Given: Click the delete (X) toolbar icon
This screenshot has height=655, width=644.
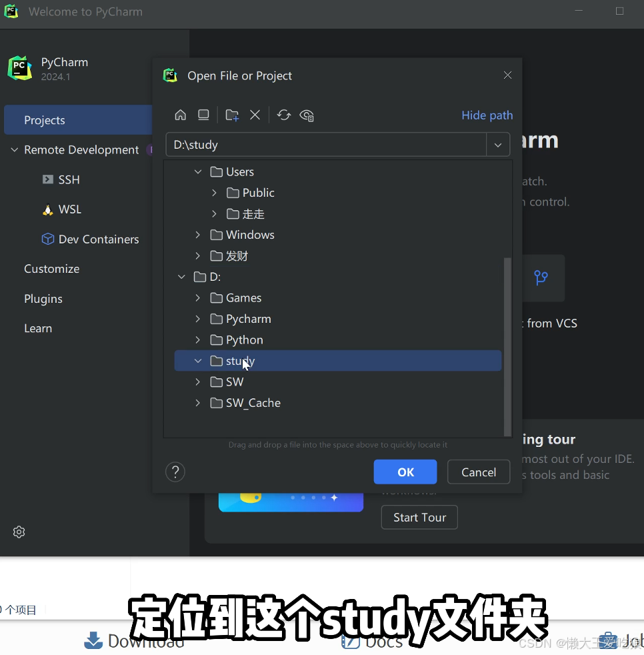Looking at the screenshot, I should (255, 115).
